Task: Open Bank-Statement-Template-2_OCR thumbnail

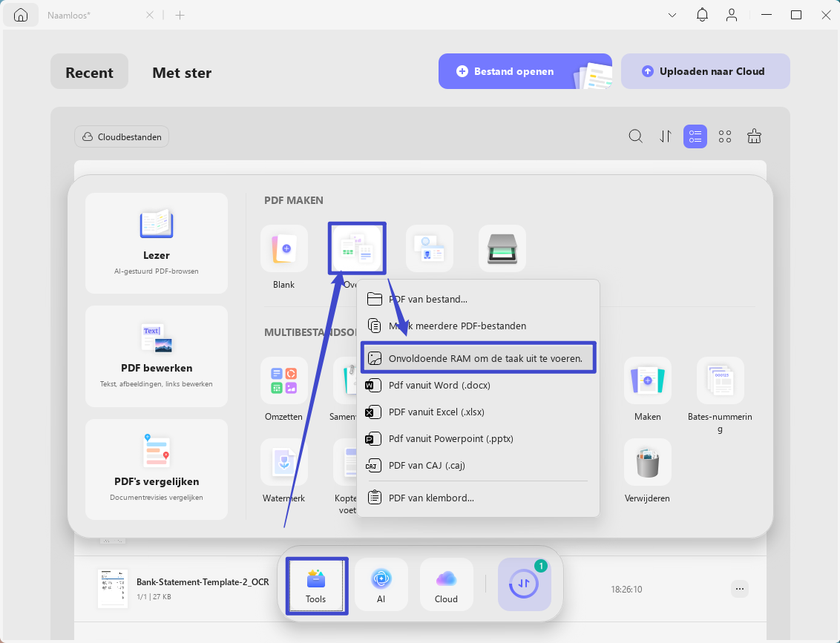Action: (113, 588)
